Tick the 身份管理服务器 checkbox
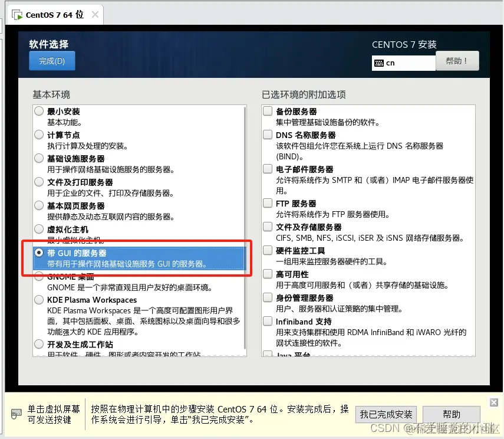The height and width of the screenshot is (439, 504). coord(268,297)
